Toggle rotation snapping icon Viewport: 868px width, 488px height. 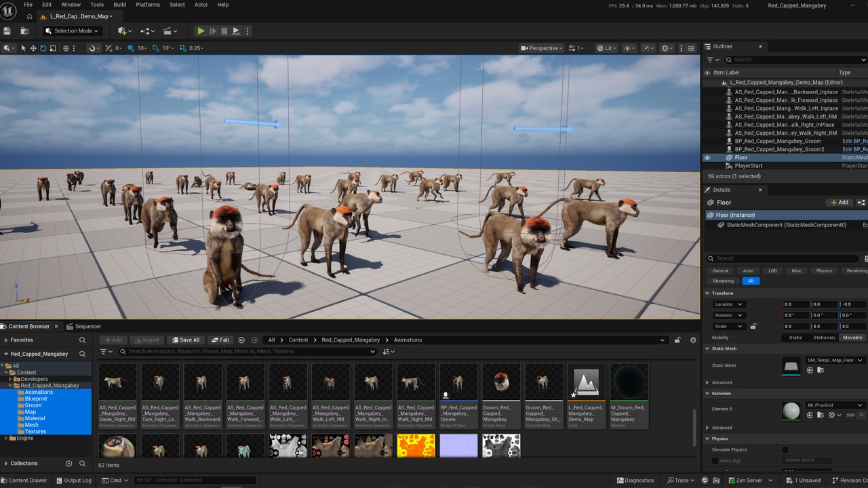tap(155, 48)
